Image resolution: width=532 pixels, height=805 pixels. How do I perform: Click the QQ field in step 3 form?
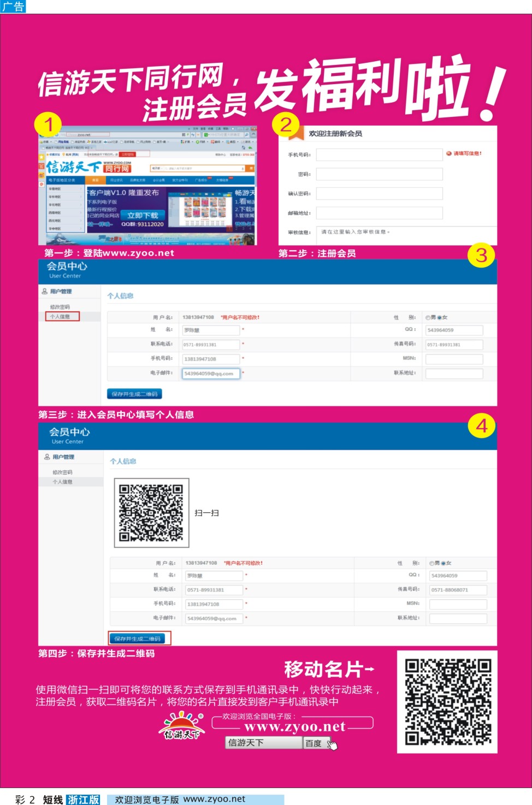click(x=454, y=330)
